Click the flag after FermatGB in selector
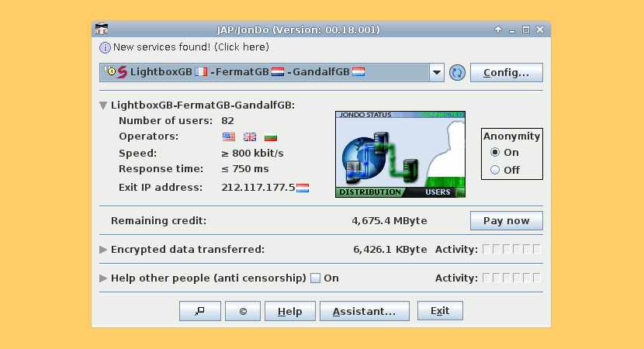Screen dimensions: 644x349 tap(278, 72)
